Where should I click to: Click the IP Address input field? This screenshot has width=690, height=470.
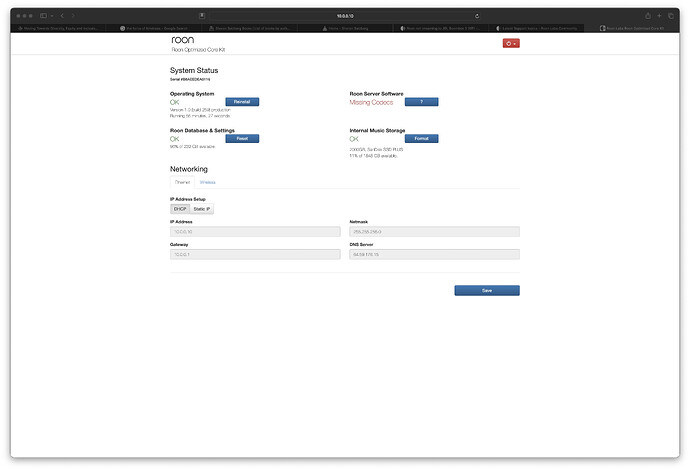tap(255, 231)
